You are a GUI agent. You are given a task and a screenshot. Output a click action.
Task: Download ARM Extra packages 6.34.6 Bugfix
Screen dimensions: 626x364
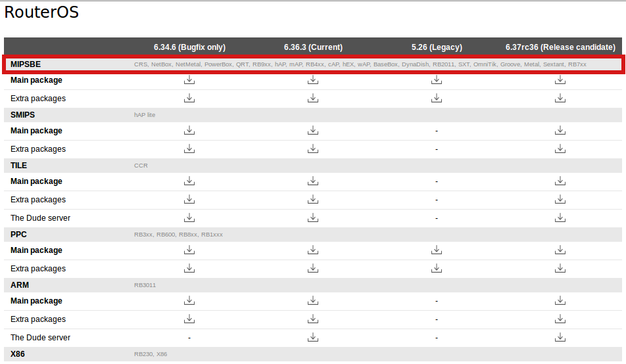pos(189,319)
